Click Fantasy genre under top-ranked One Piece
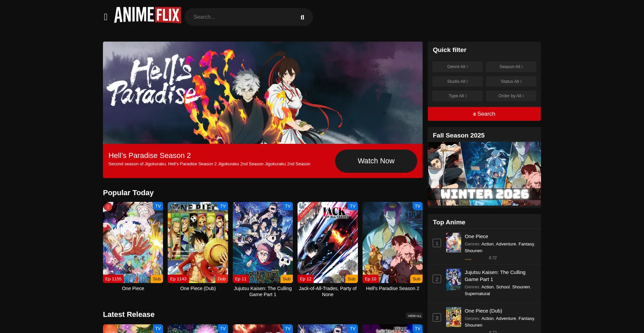The height and width of the screenshot is (333, 644). [526, 244]
